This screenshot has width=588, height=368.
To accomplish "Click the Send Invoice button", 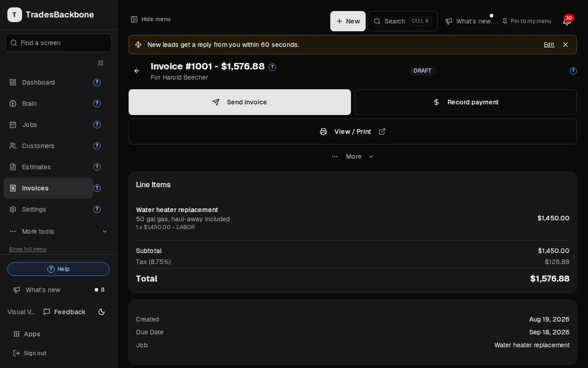I will click(240, 102).
